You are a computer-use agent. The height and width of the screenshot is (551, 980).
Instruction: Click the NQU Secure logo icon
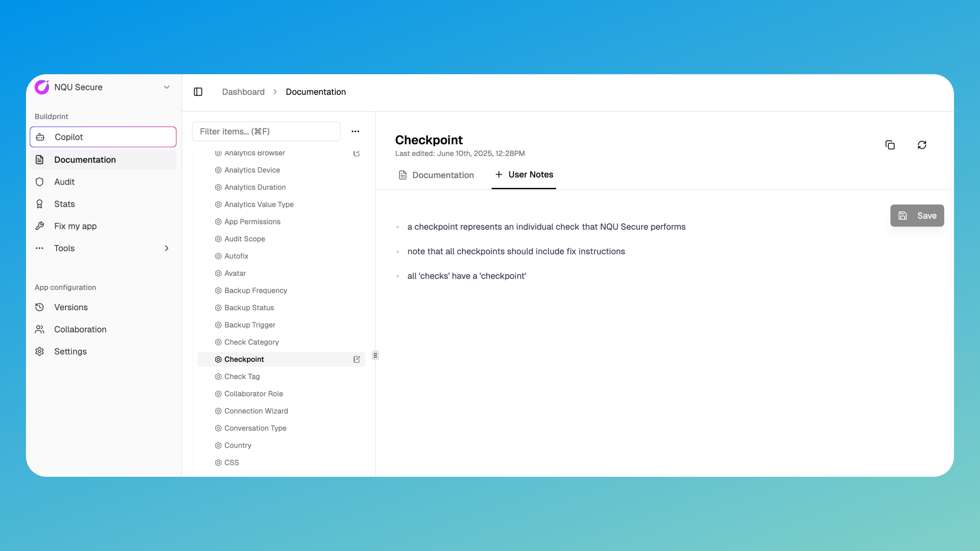tap(42, 87)
